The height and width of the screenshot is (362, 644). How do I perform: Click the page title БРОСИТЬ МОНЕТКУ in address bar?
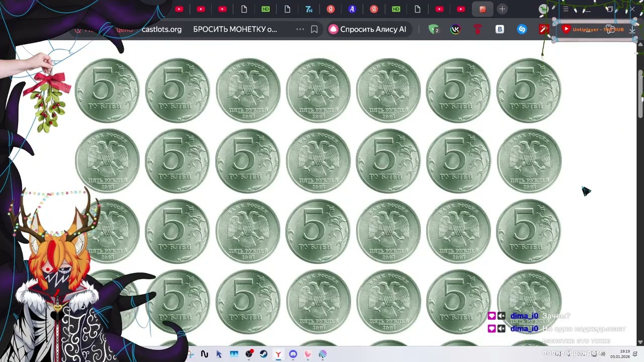click(x=235, y=29)
